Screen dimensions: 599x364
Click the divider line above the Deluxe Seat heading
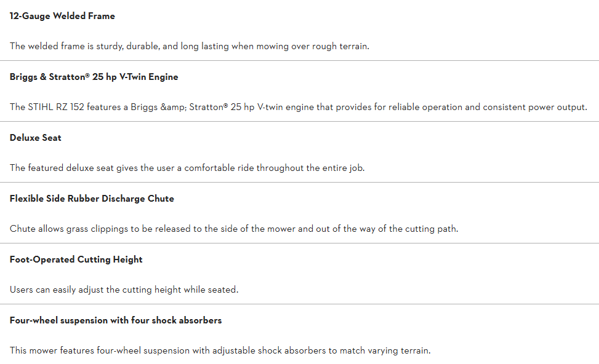click(x=299, y=122)
